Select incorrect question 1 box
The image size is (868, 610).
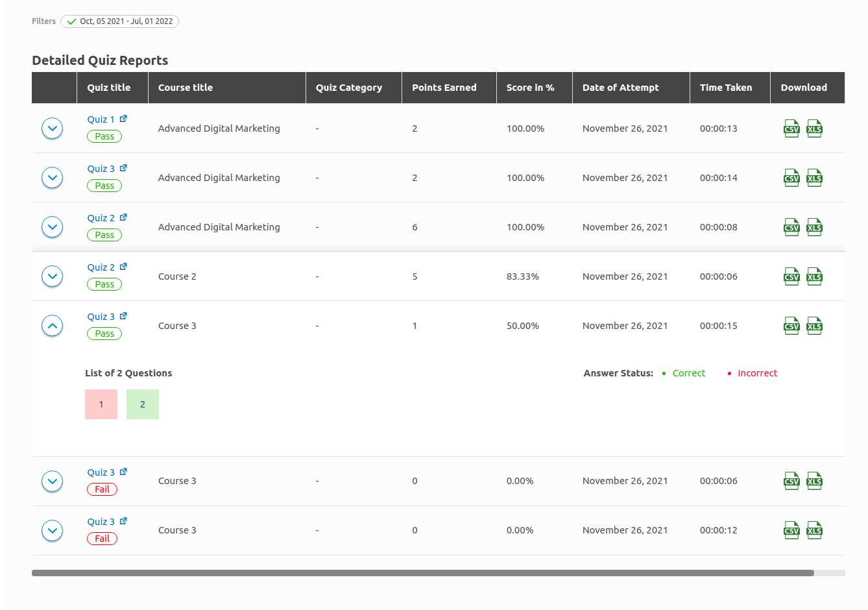tap(101, 404)
